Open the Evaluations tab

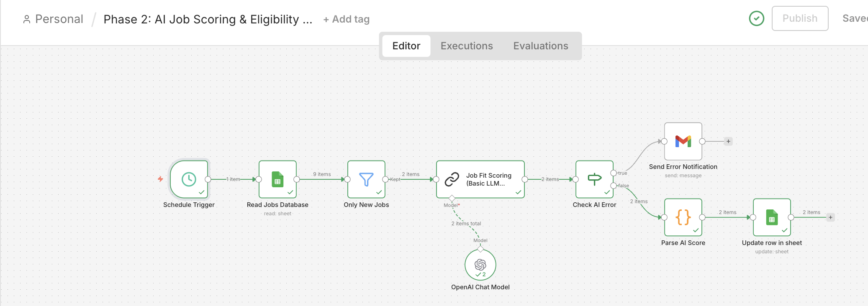pos(541,46)
